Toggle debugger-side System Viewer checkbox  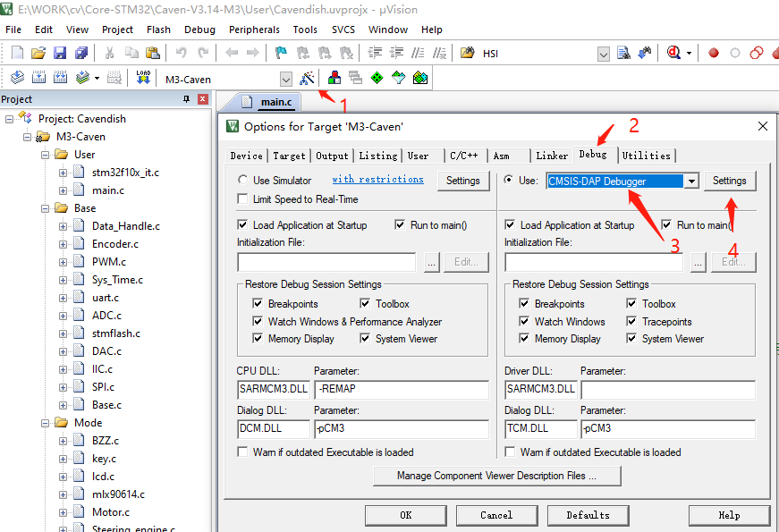pyautogui.click(x=631, y=339)
